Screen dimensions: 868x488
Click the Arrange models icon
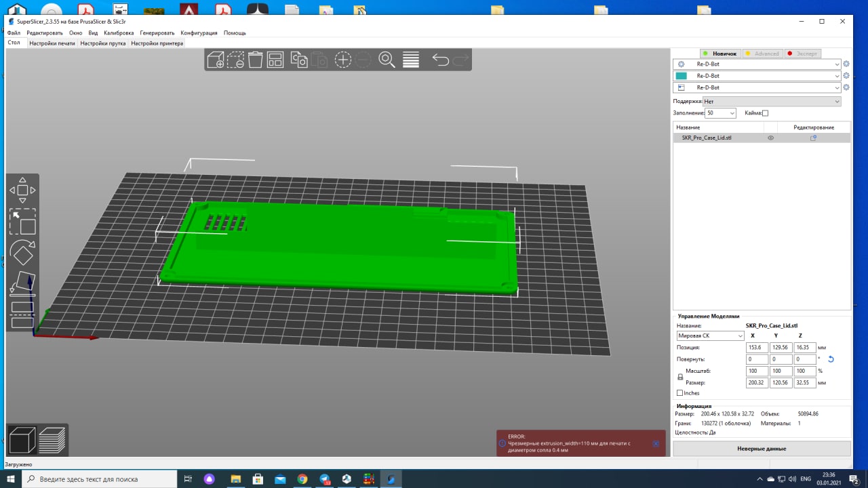pyautogui.click(x=275, y=60)
